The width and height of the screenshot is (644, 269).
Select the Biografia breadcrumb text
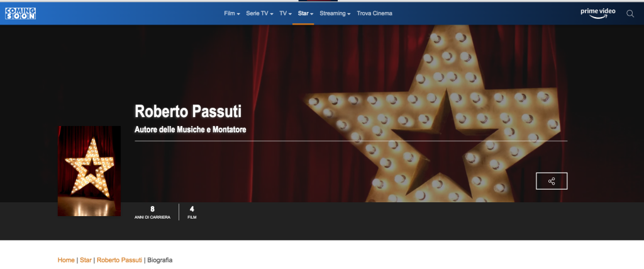pyautogui.click(x=160, y=260)
